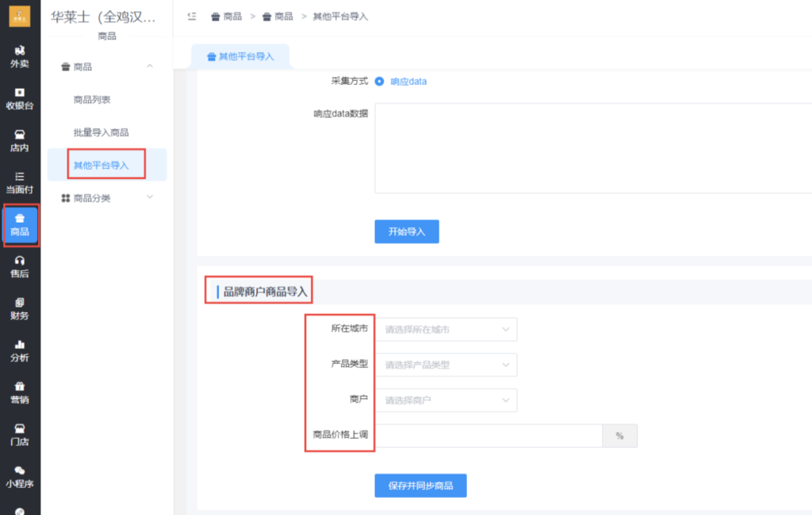Select 批量导入商品 in the side menu
This screenshot has width=812, height=515.
point(101,132)
